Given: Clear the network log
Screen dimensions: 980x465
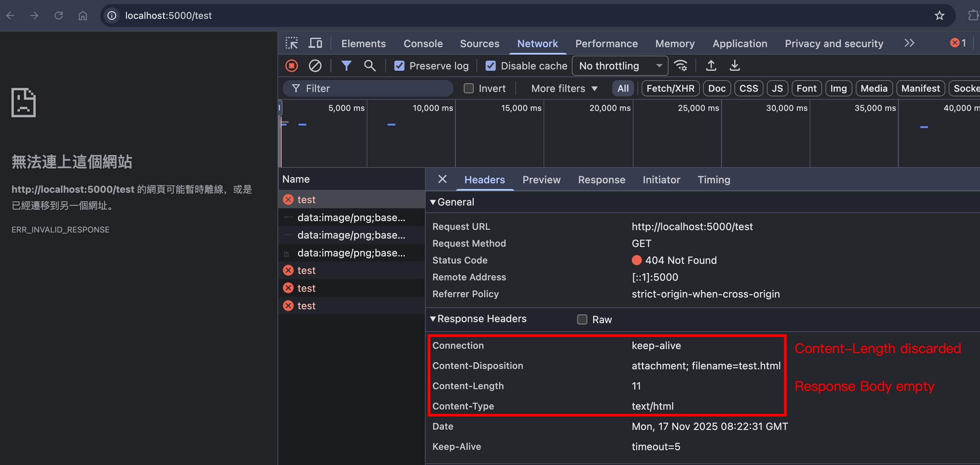Looking at the screenshot, I should tap(315, 66).
